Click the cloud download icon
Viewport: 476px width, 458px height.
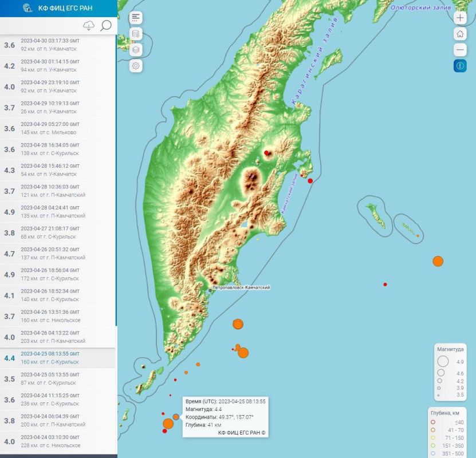89,26
